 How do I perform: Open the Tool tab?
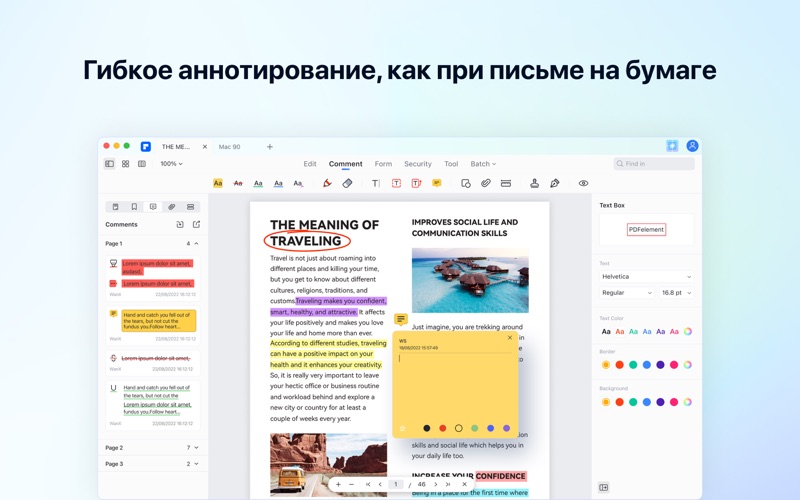tap(451, 164)
